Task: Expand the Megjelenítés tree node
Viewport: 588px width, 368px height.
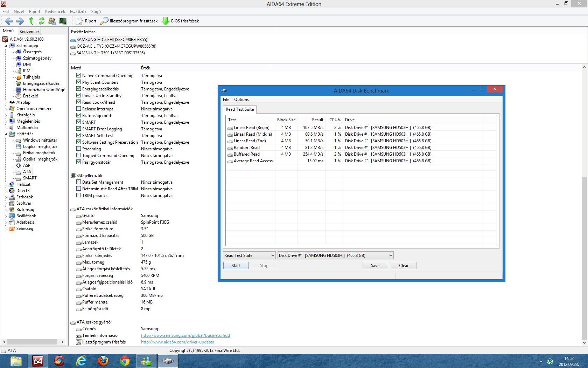Action: 6,122
